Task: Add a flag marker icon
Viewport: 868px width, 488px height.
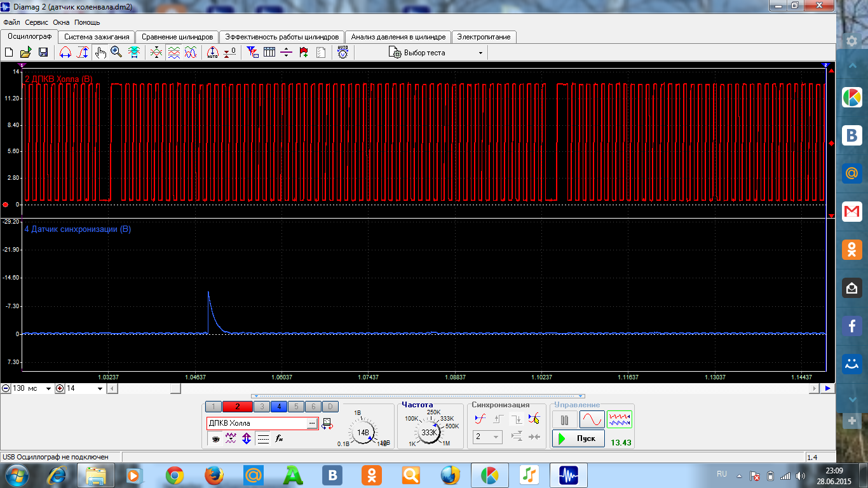Action: click(x=304, y=53)
